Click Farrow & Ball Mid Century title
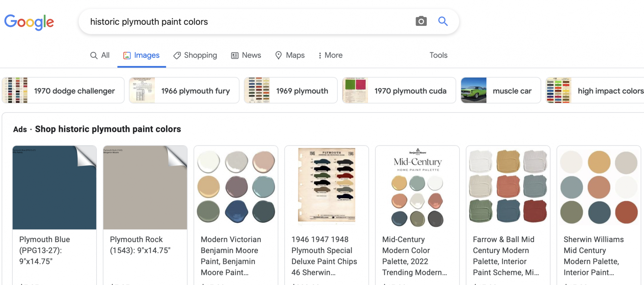This screenshot has height=285, width=644. pos(506,256)
